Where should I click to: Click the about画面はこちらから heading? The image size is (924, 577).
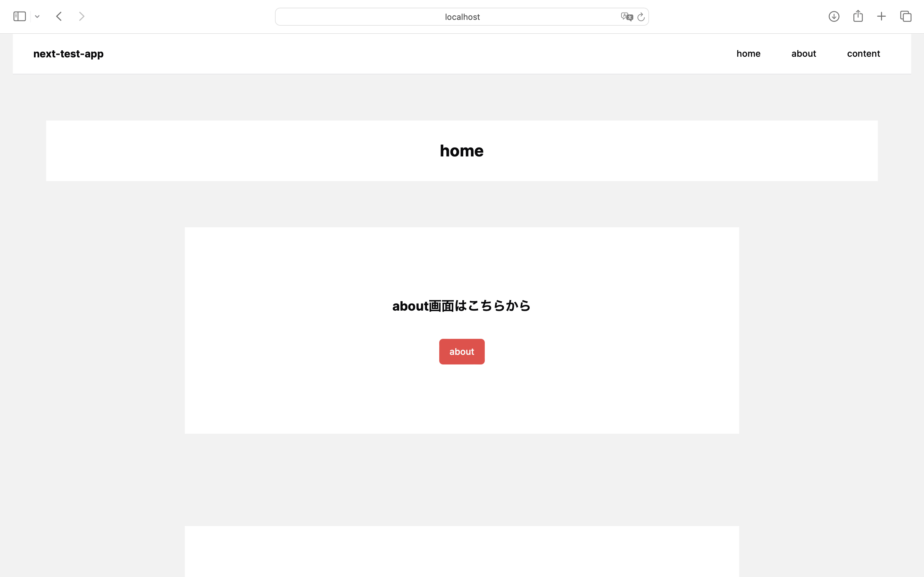461,305
